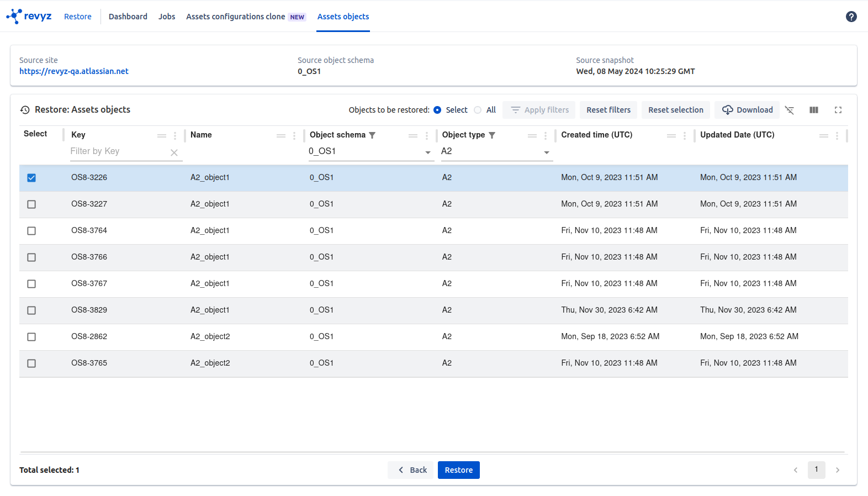Check the OS8-2862 row checkbox

tap(31, 337)
